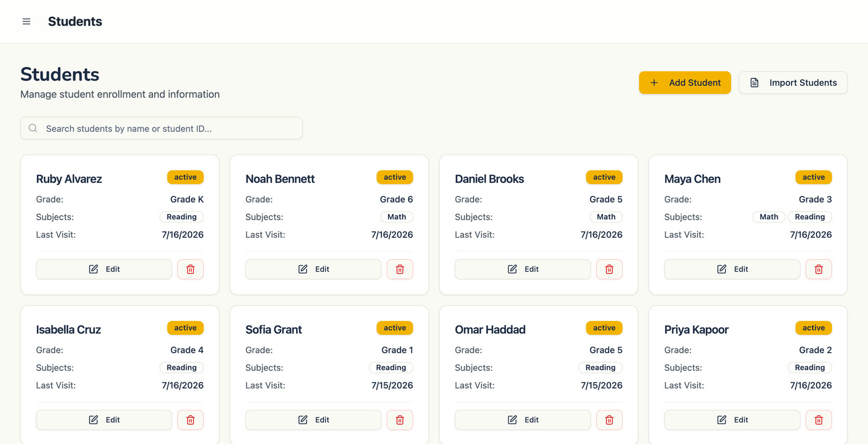Image resolution: width=868 pixels, height=444 pixels.
Task: Open Edit for Omar Haddad
Action: coord(523,420)
